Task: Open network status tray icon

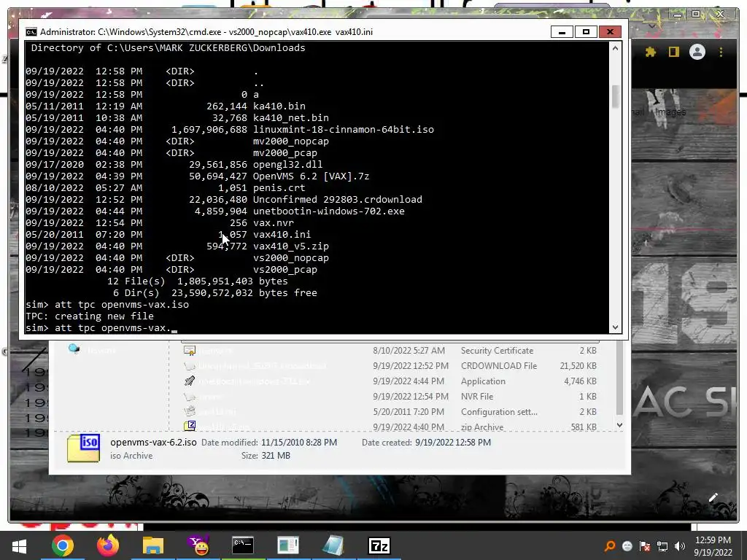Action: click(662, 546)
